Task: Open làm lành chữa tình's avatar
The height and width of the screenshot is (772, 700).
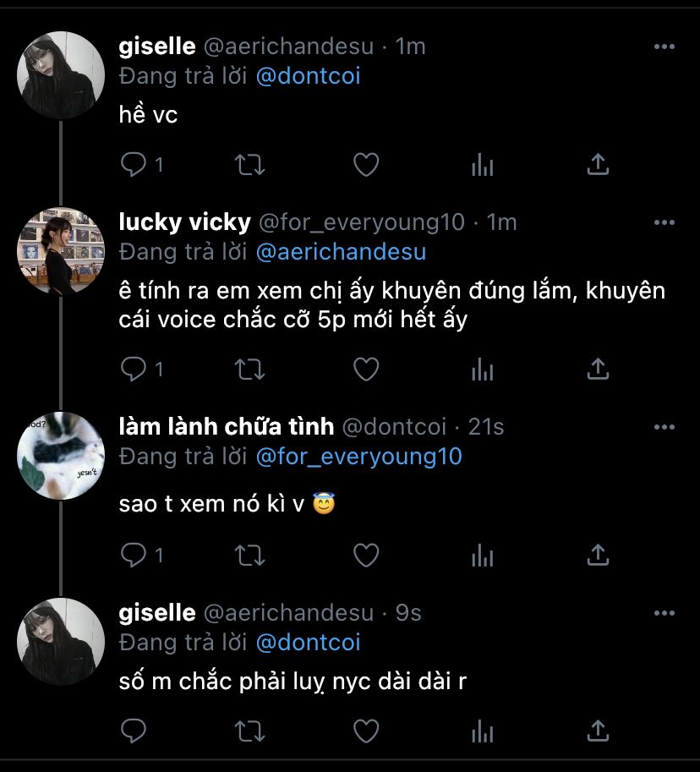Action: [x=60, y=457]
